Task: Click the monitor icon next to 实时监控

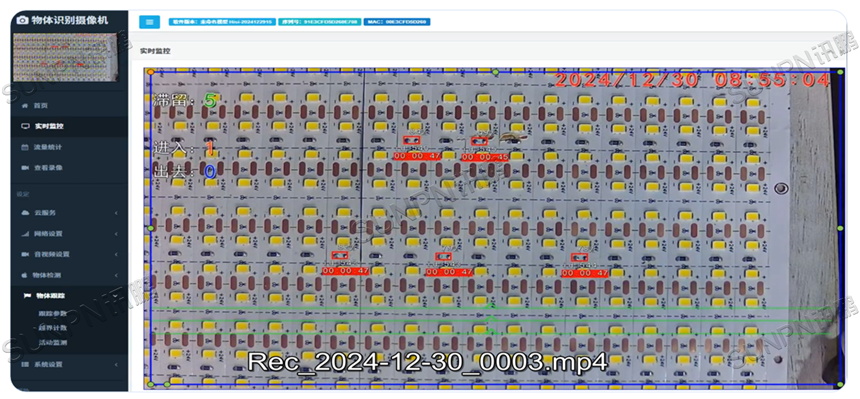Action: 24,126
